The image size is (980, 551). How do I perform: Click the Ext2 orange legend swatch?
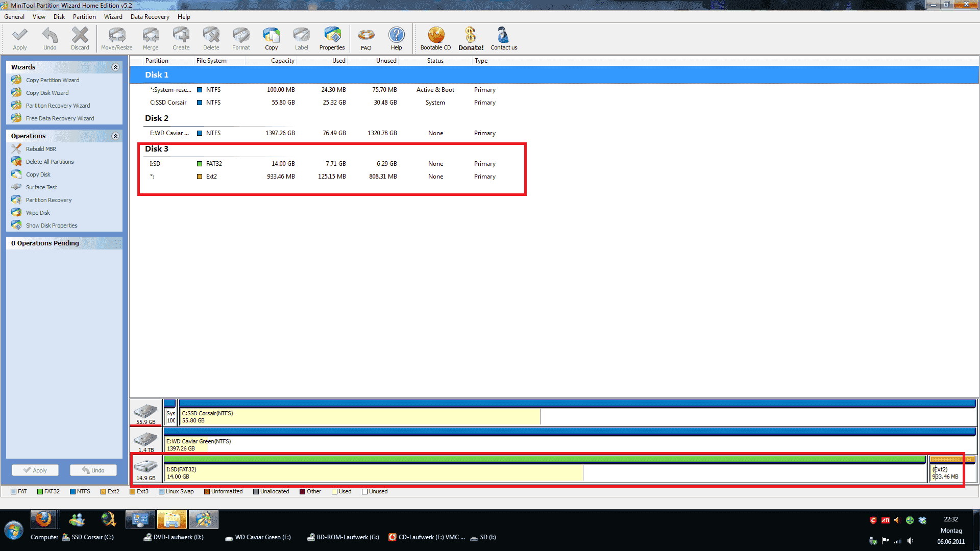click(103, 492)
